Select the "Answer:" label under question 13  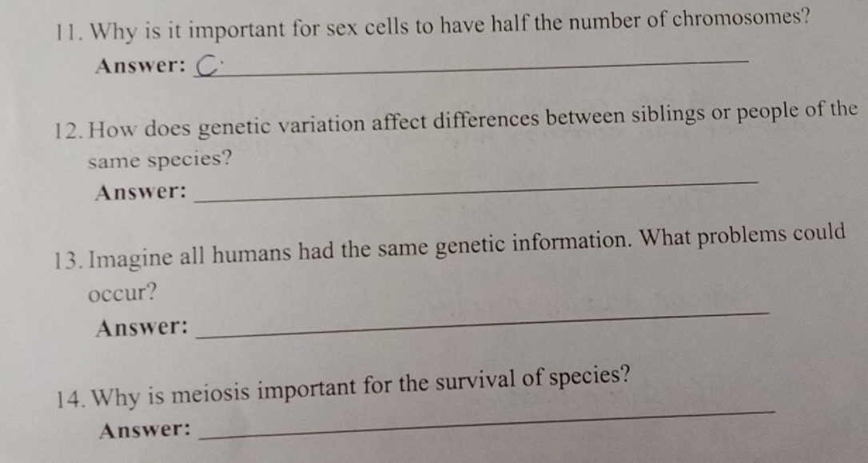tap(141, 328)
